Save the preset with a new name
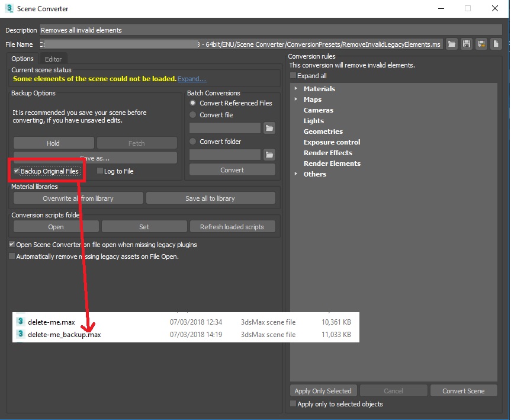Viewport: 511px width, 420px height. tap(481, 43)
